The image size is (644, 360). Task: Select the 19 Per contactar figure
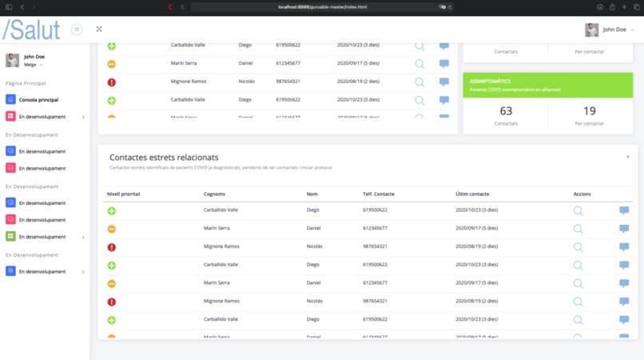[x=590, y=111]
